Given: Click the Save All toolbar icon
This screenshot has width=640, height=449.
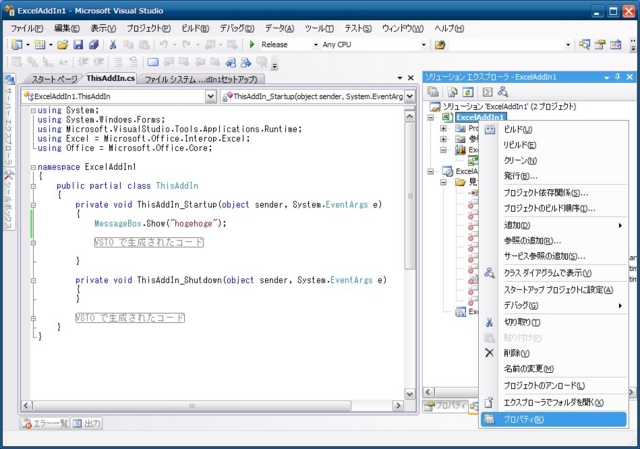Looking at the screenshot, I should [93, 44].
